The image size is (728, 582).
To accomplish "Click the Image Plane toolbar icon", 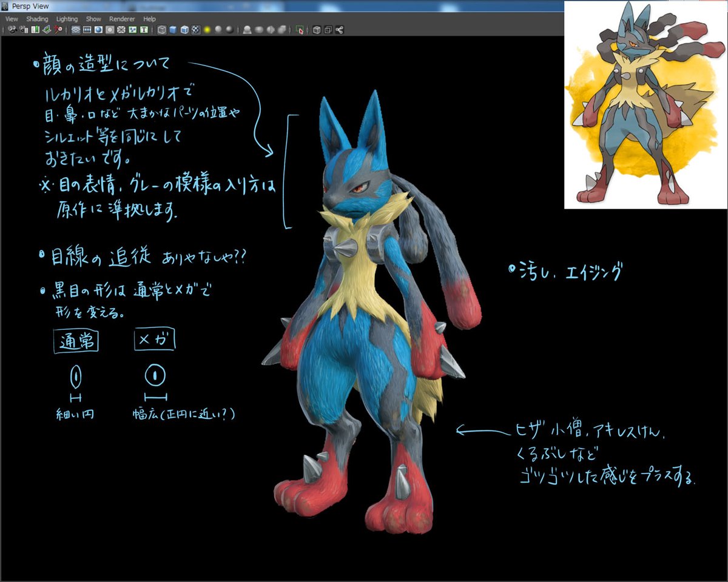I will pyautogui.click(x=47, y=29).
